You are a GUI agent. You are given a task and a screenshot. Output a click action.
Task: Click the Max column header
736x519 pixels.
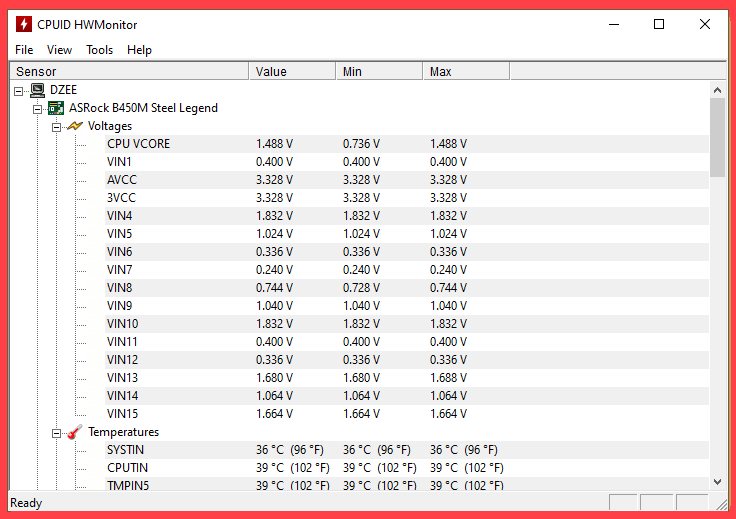point(467,71)
